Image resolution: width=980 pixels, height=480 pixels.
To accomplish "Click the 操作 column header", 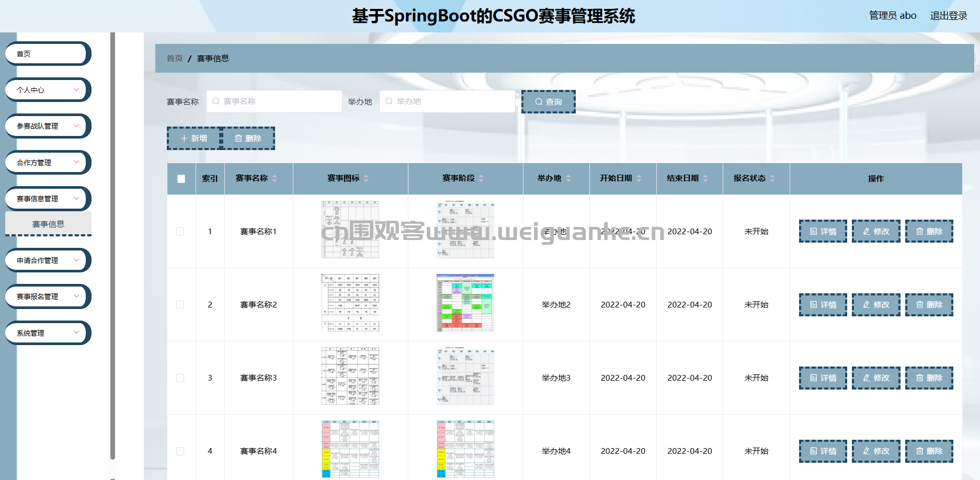I will 876,179.
